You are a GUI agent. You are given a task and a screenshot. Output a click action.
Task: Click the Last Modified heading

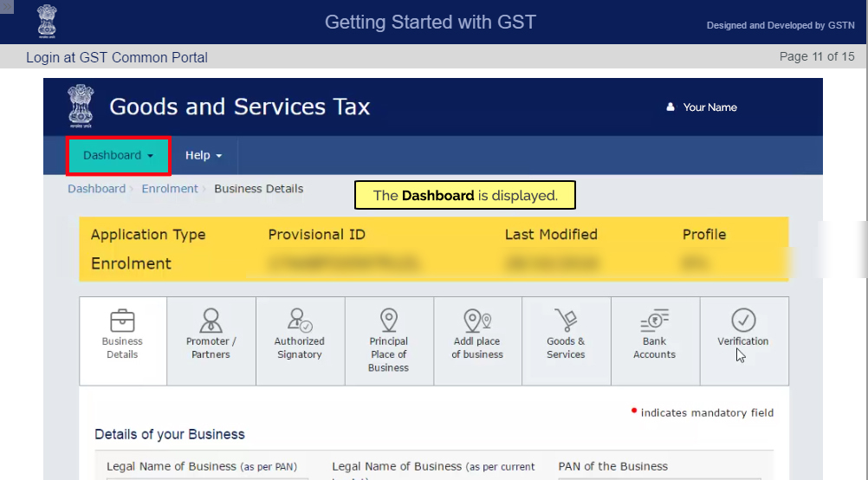(x=551, y=235)
